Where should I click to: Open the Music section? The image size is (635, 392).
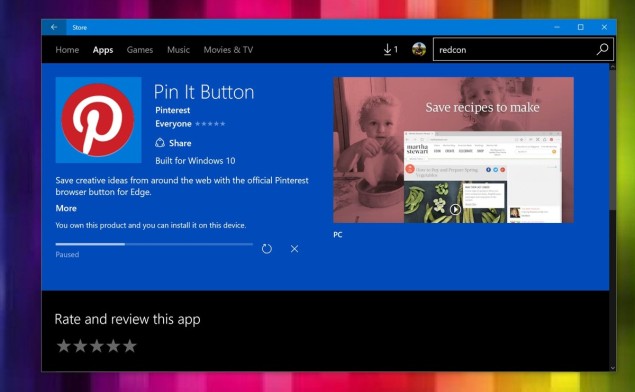pyautogui.click(x=178, y=50)
